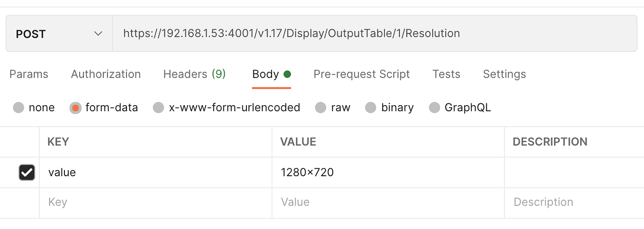Choose x-www-form-urlencoded body type
Viewport: 644px width, 229px height.
click(159, 108)
